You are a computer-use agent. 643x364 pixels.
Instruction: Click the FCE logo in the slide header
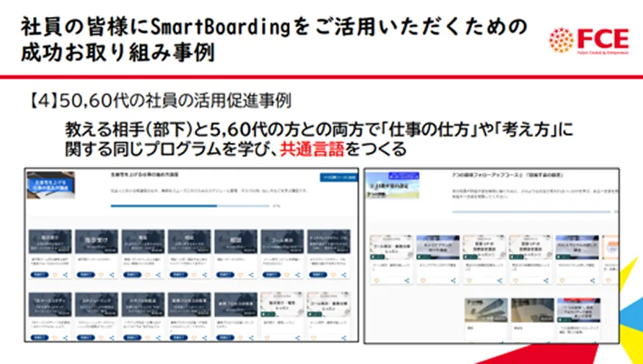589,40
